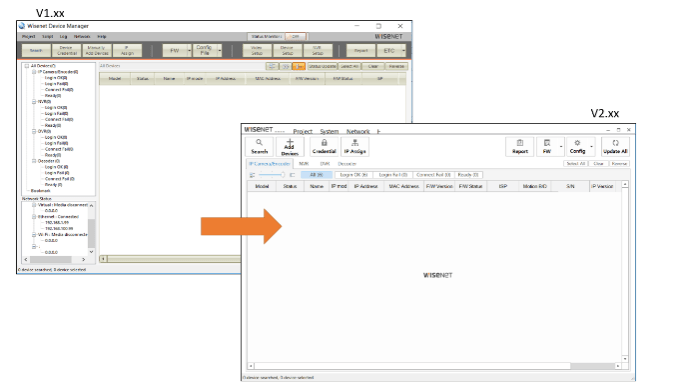Collapse the DVR tree node in V1
The width and height of the screenshot is (680, 386).
click(34, 131)
